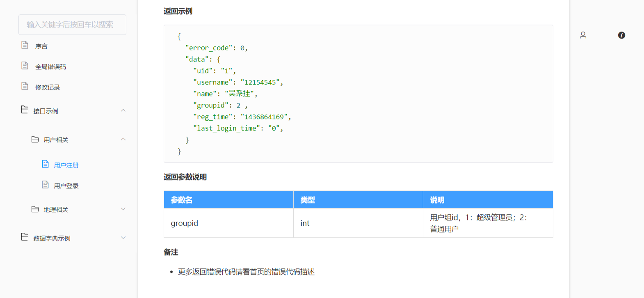Click the user profile icon
The image size is (644, 298).
pos(583,35)
